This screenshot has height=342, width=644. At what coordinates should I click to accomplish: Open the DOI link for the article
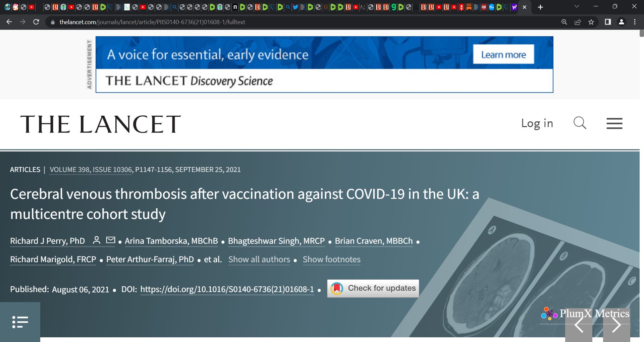point(227,289)
